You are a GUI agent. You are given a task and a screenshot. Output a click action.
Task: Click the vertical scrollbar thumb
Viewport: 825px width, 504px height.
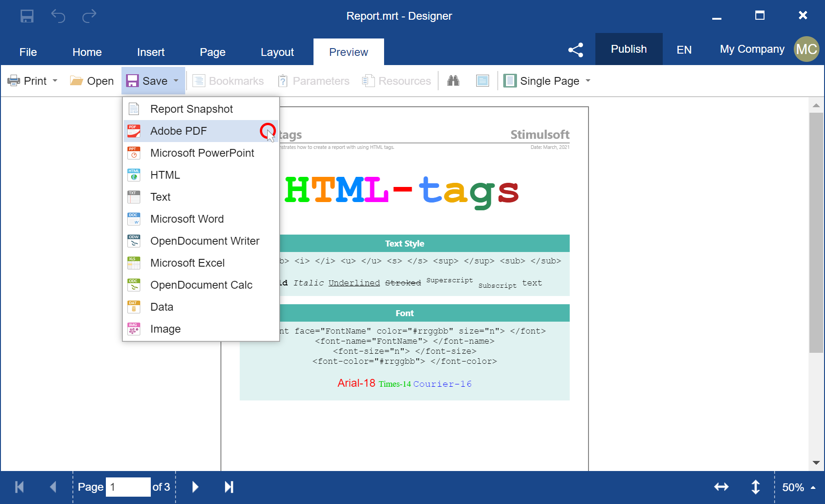(x=816, y=233)
